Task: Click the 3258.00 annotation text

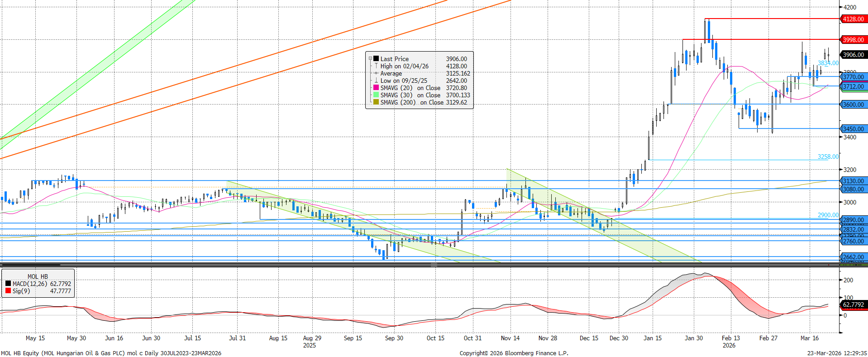Action: coord(827,157)
